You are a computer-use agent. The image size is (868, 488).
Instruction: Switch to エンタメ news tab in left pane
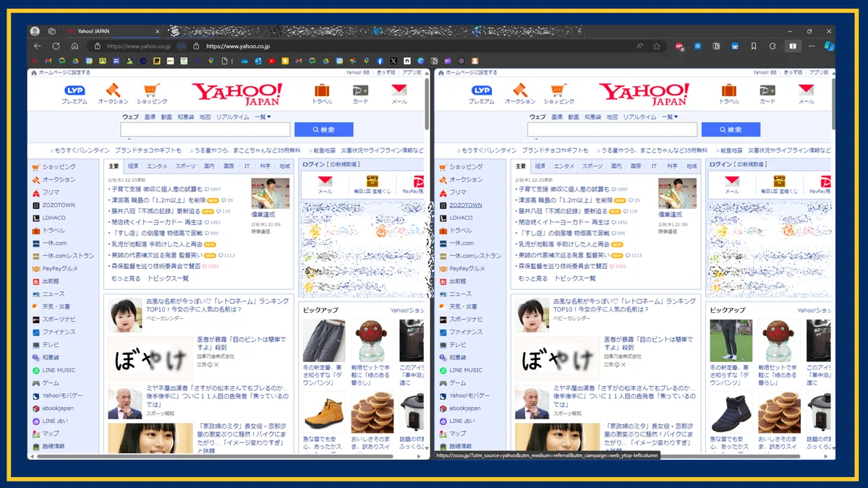[157, 166]
